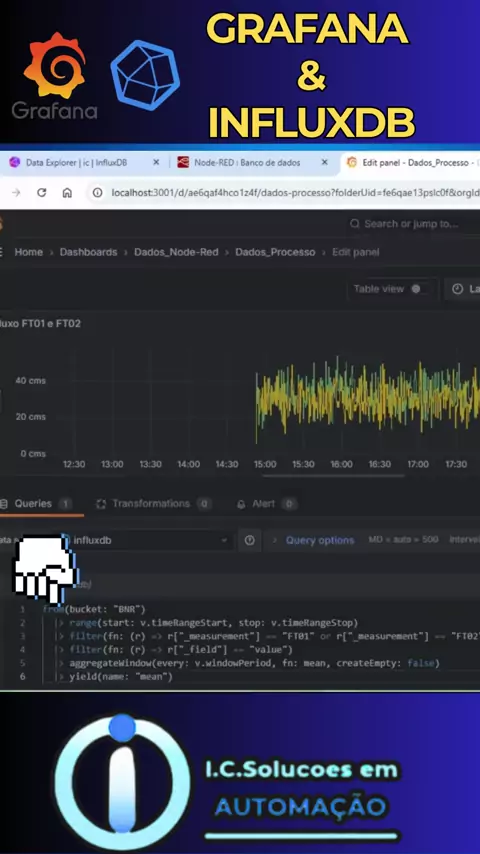Screen dimensions: 480x854
Task: View site information icon beside the URL
Action: tap(98, 192)
